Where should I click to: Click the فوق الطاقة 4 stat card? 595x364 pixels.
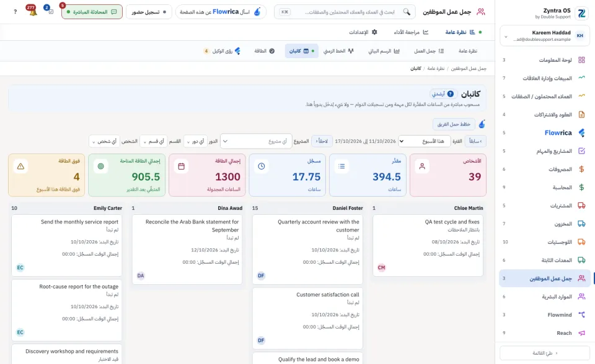coord(46,175)
